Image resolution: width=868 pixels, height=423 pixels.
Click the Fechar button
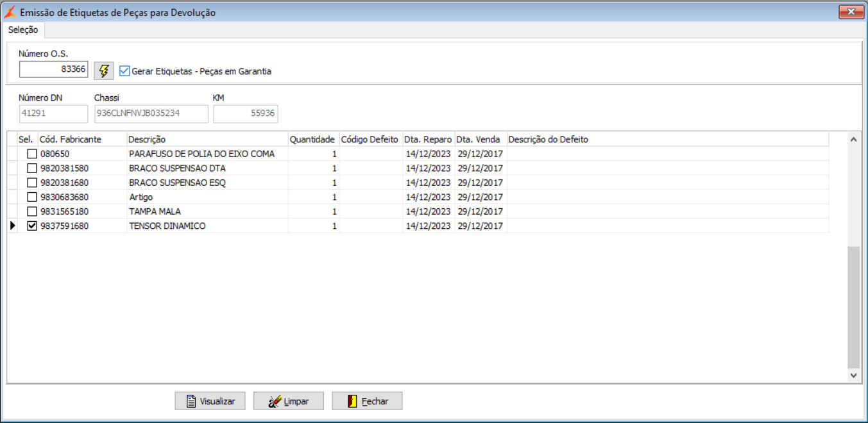[367, 401]
